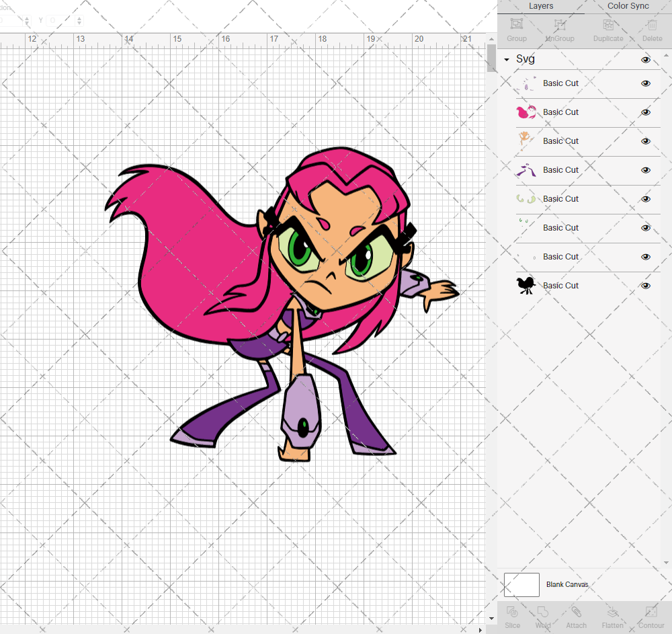This screenshot has height=634, width=672.
Task: Collapse the Svg layer group
Action: point(506,59)
